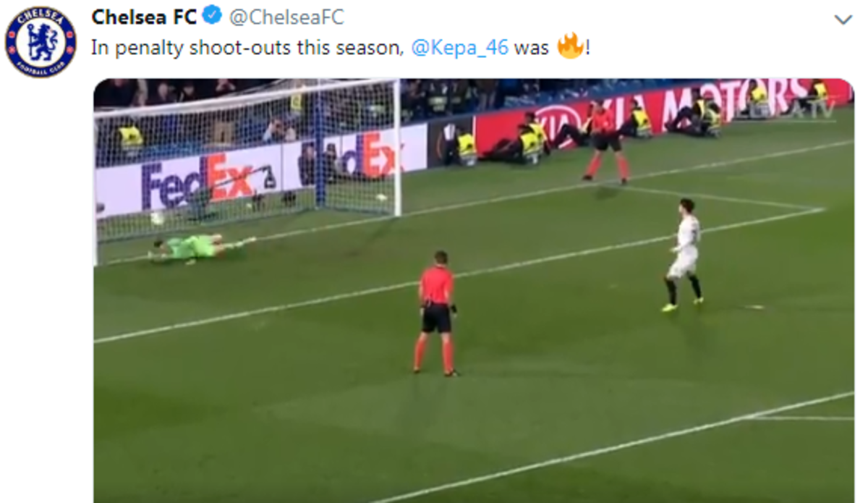The height and width of the screenshot is (503, 868).
Task: Open the Chelsea FC club crest avatar
Action: point(41,42)
